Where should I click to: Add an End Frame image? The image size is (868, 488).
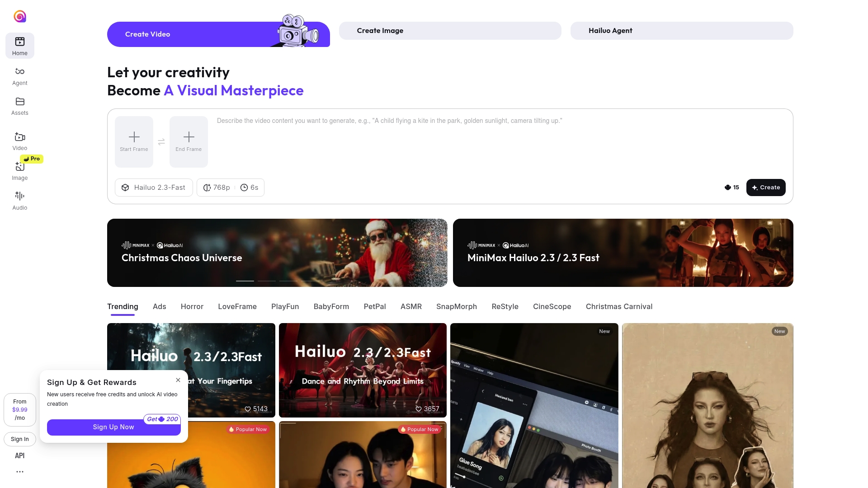189,142
